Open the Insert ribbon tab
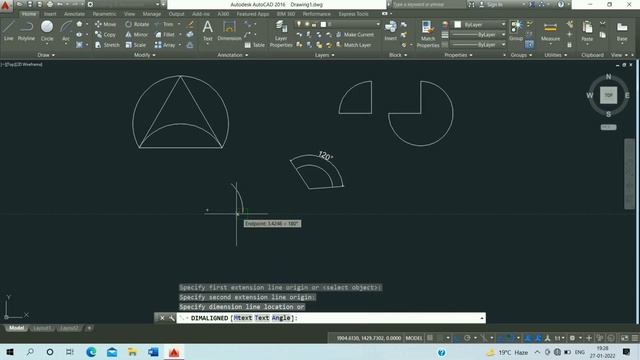This screenshot has height=360, width=640. (50, 14)
